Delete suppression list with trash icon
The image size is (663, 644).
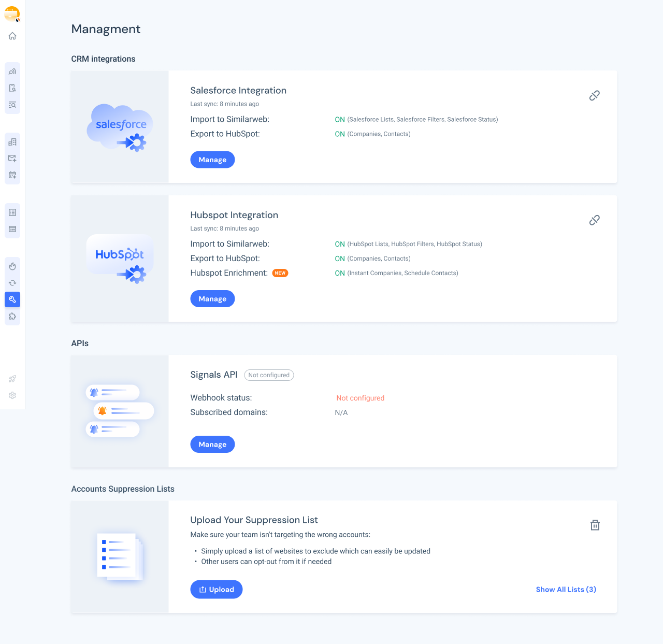[595, 525]
